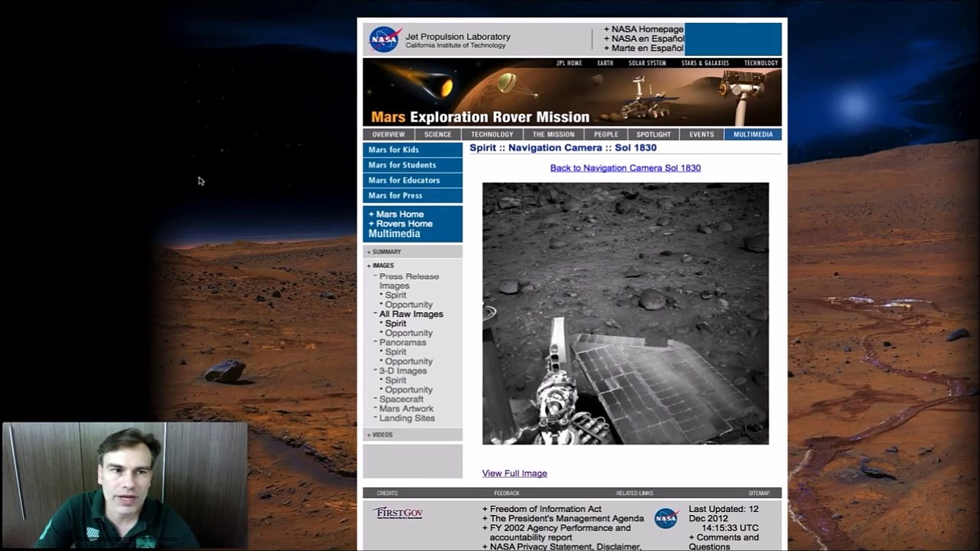
Task: Switch to the PEOPLE tab
Action: click(x=606, y=135)
